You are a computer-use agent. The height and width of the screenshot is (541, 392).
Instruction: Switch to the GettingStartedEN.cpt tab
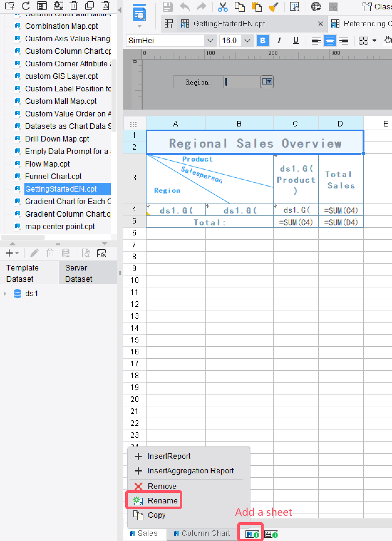click(230, 23)
